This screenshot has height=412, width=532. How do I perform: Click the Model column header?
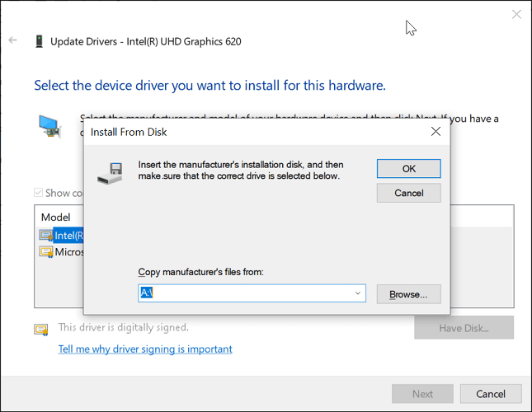(56, 218)
